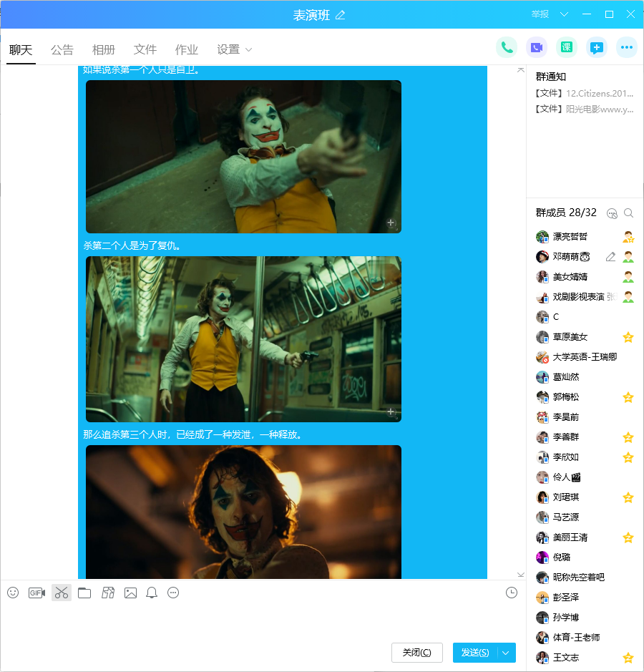644x672 pixels.
Task: Click the 发送(S) send button
Action: (x=475, y=653)
